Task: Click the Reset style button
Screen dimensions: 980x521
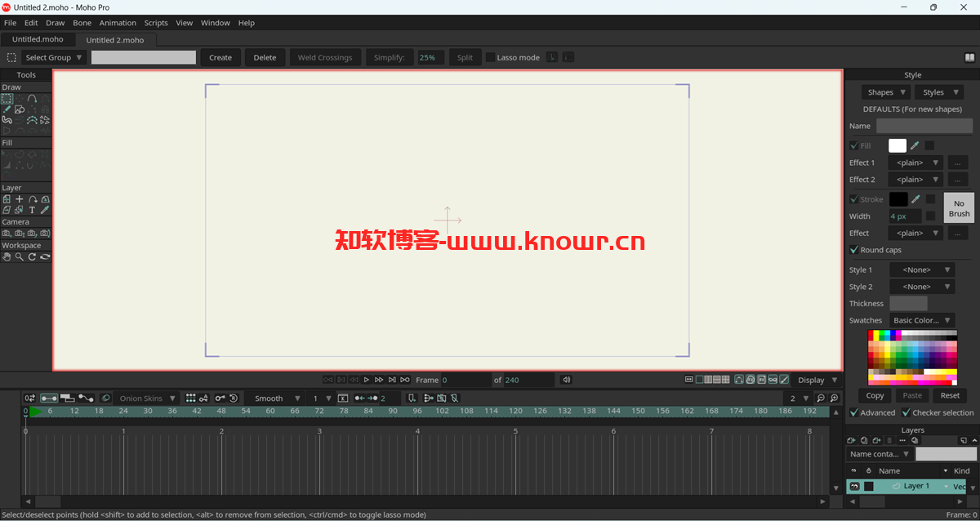Action: (x=950, y=395)
